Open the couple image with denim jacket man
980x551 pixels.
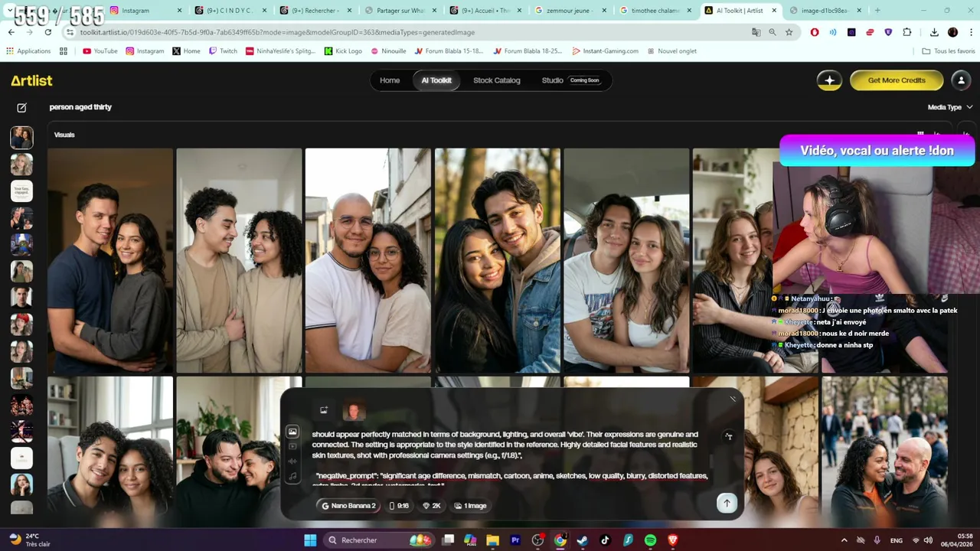tap(498, 260)
